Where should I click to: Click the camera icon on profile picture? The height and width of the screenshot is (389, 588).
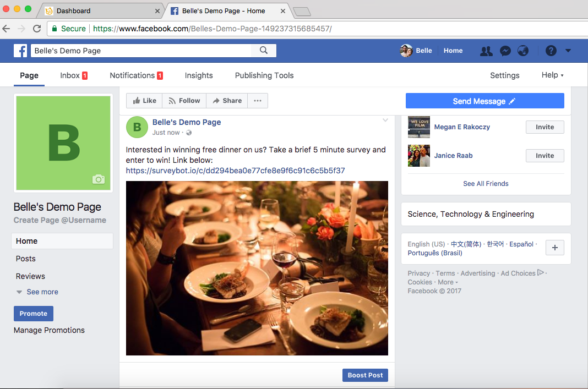[x=99, y=179]
